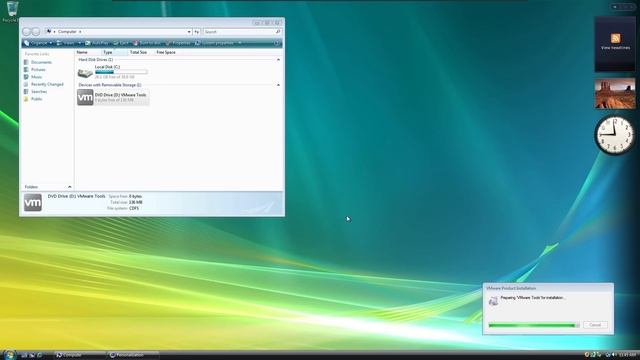Screen dimensions: 640x360
Task: Expand the Folders pane
Action: (69, 187)
